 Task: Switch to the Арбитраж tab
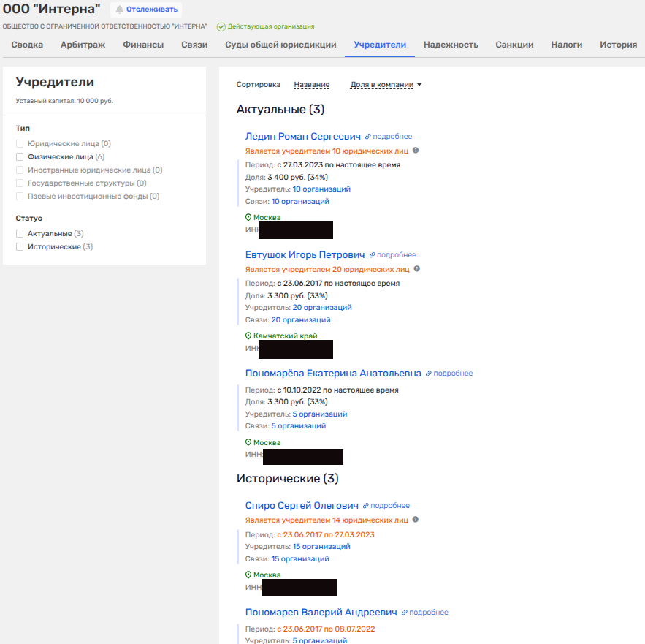[83, 45]
